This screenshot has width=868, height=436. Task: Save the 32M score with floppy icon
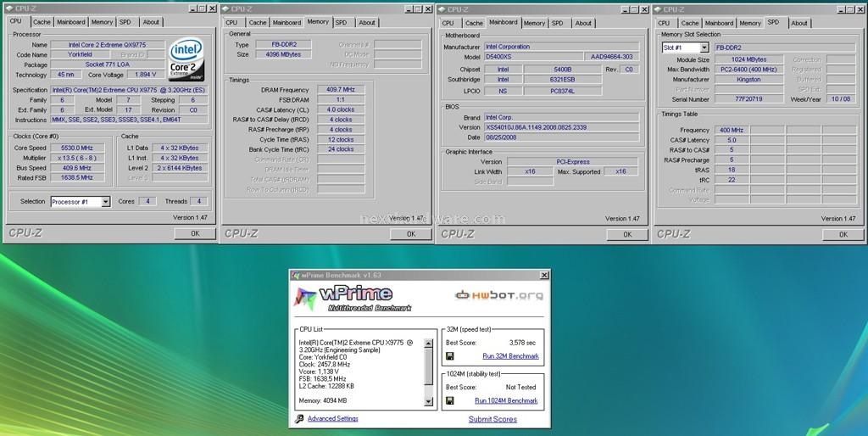(450, 356)
